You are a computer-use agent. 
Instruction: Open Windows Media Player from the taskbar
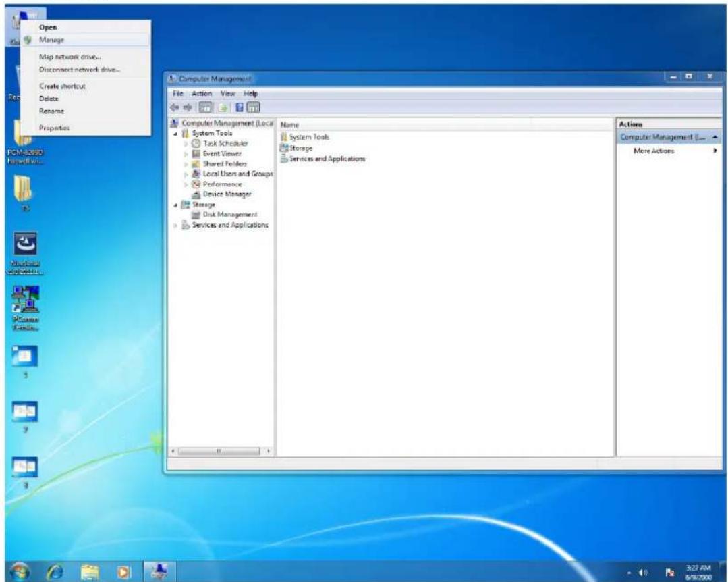coord(124,573)
